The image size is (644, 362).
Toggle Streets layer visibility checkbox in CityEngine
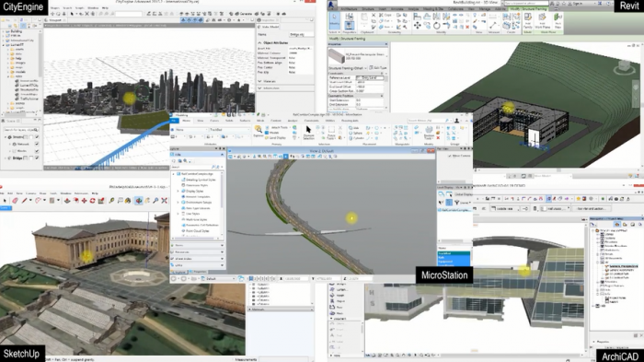click(37, 137)
